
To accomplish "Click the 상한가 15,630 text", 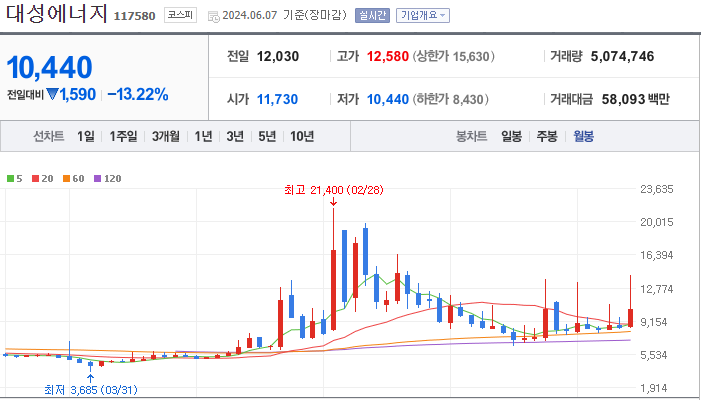I will [x=453, y=56].
